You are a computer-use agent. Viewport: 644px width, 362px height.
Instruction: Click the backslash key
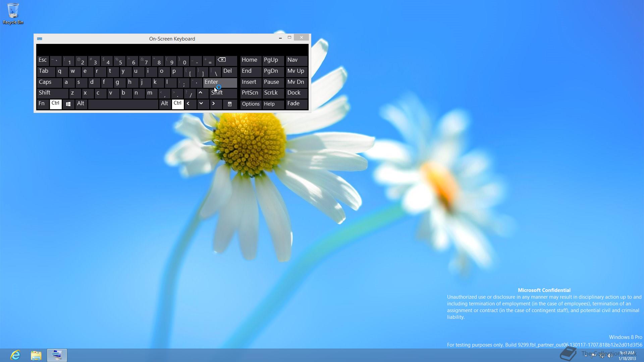pyautogui.click(x=215, y=71)
